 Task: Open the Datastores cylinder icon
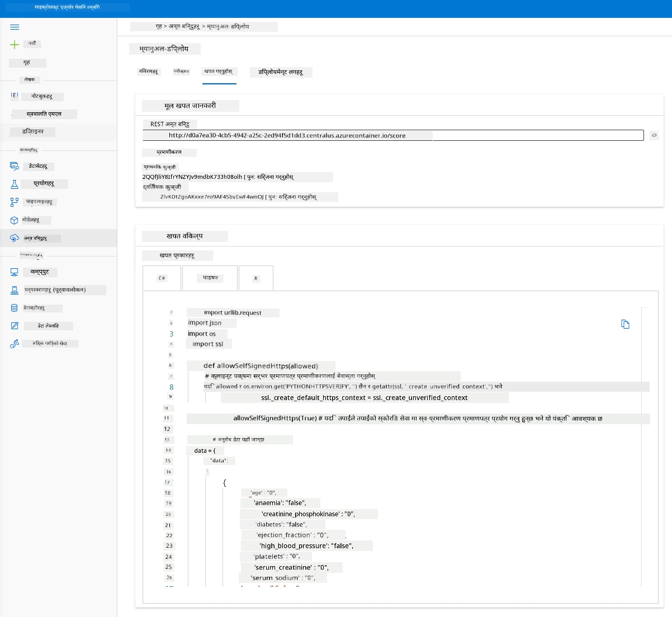tap(15, 308)
